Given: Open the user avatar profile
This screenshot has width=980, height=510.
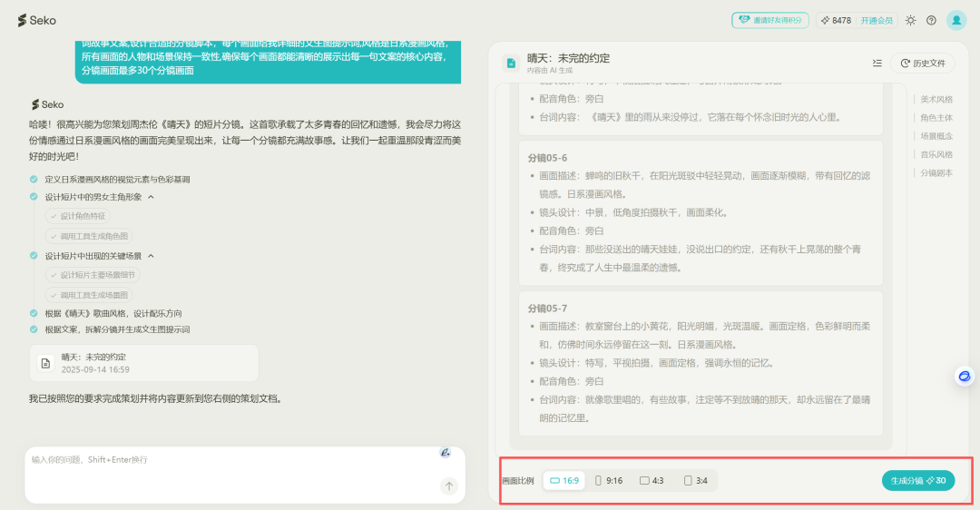Looking at the screenshot, I should click(x=956, y=20).
